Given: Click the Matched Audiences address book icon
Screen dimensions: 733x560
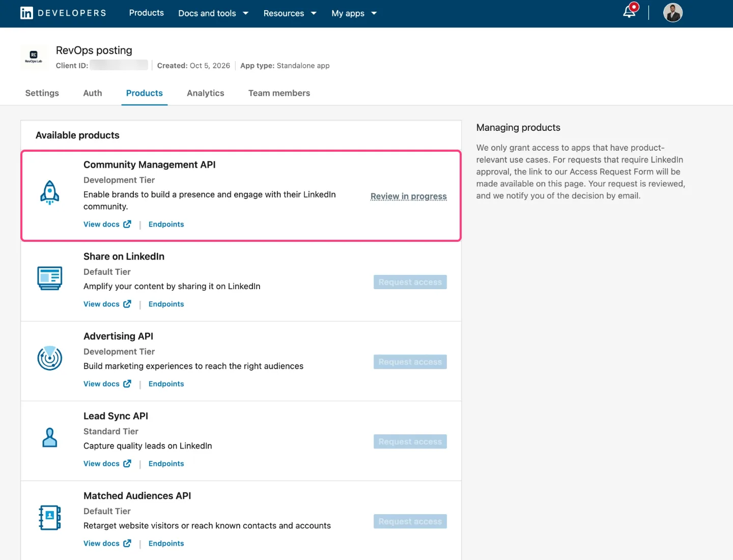Looking at the screenshot, I should (50, 518).
